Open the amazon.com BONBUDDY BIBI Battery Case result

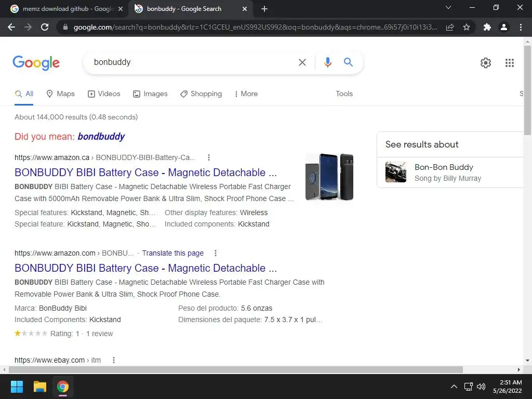pyautogui.click(x=145, y=268)
